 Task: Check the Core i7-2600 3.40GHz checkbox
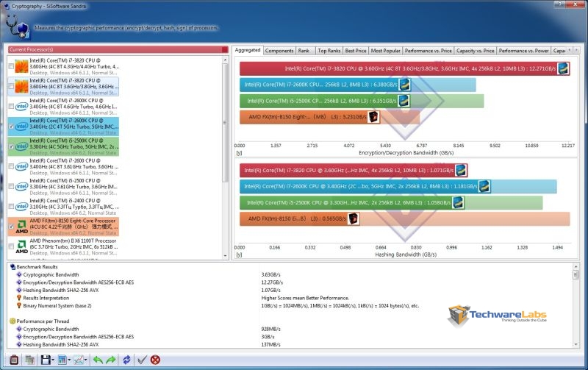point(11,166)
